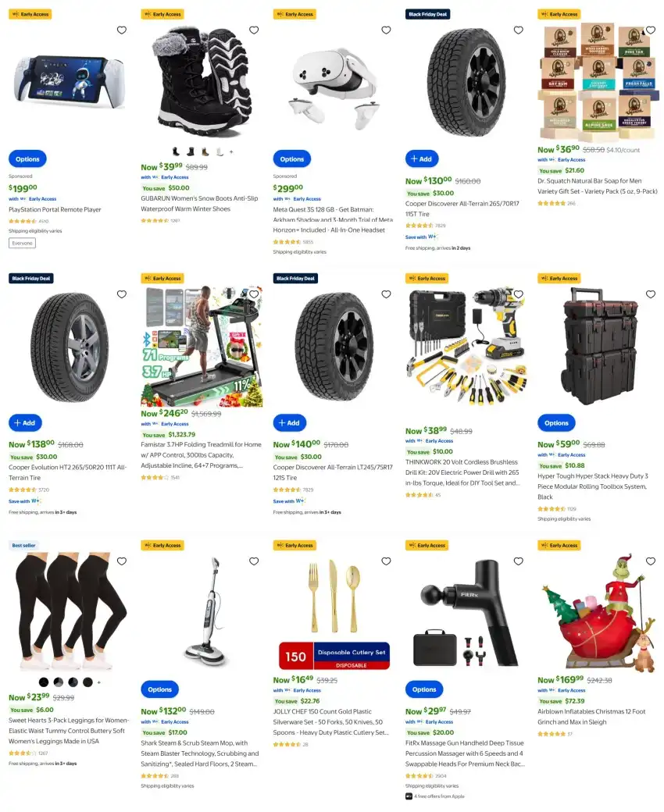Show more snow boot color variants plus
The image size is (664, 812).
(x=231, y=152)
